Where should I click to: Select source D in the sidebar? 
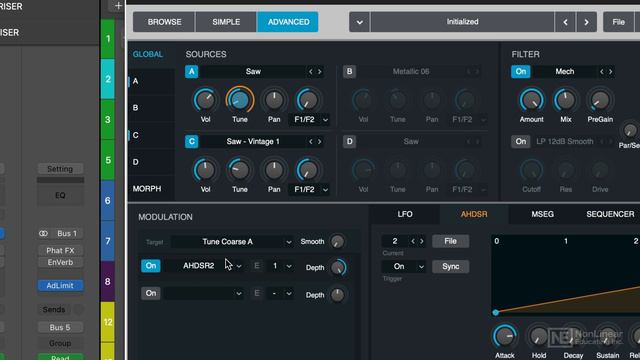tap(151, 162)
